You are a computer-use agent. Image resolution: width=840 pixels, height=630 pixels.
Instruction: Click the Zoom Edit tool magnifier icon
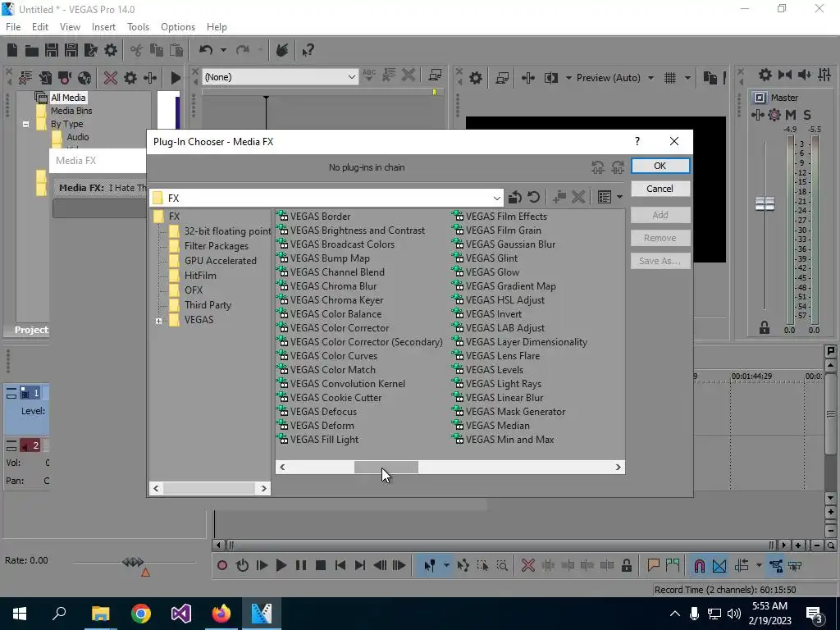(x=502, y=565)
